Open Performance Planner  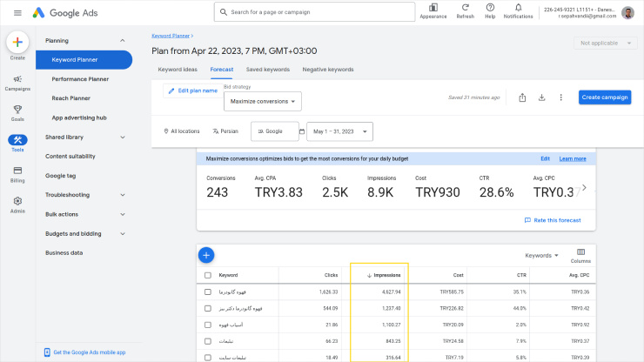click(80, 79)
